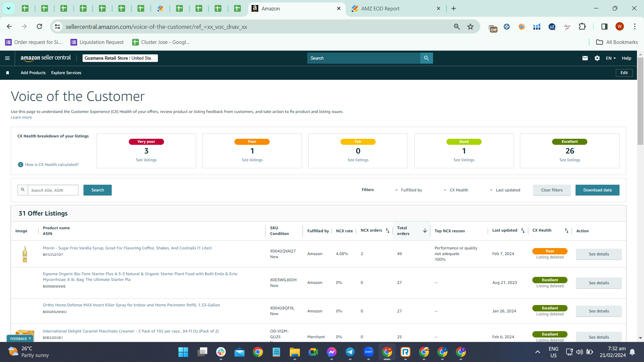Click the Monin syrup product thumbnail

click(x=25, y=254)
